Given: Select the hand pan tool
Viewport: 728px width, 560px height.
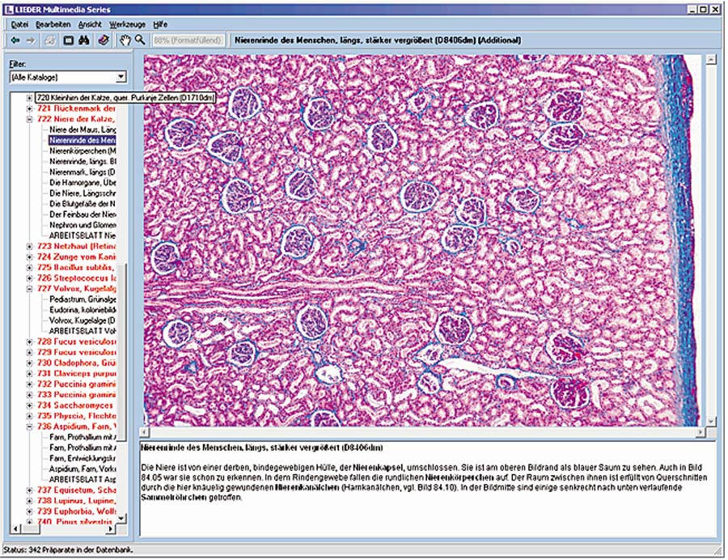Looking at the screenshot, I should pyautogui.click(x=125, y=40).
